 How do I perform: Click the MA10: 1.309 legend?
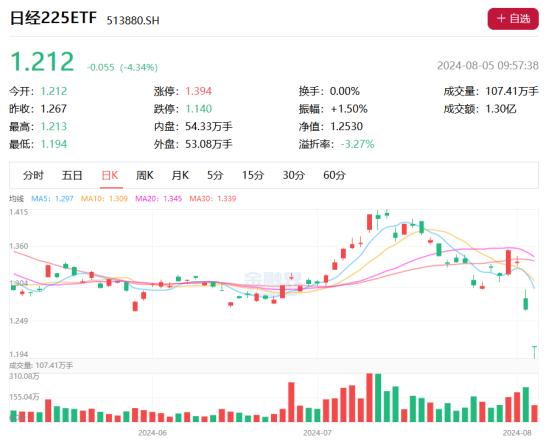(104, 199)
